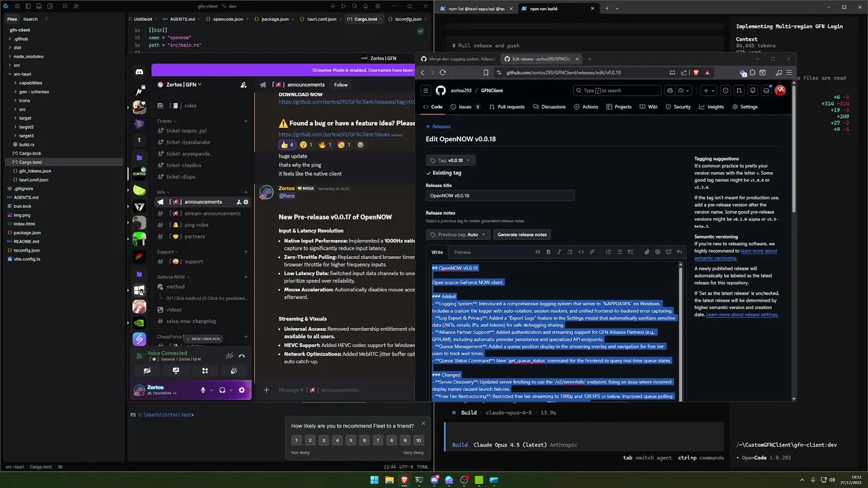Viewport: 868px width, 488px height.
Task: Click the Italic formatting icon in GitHub editor
Action: (559, 252)
